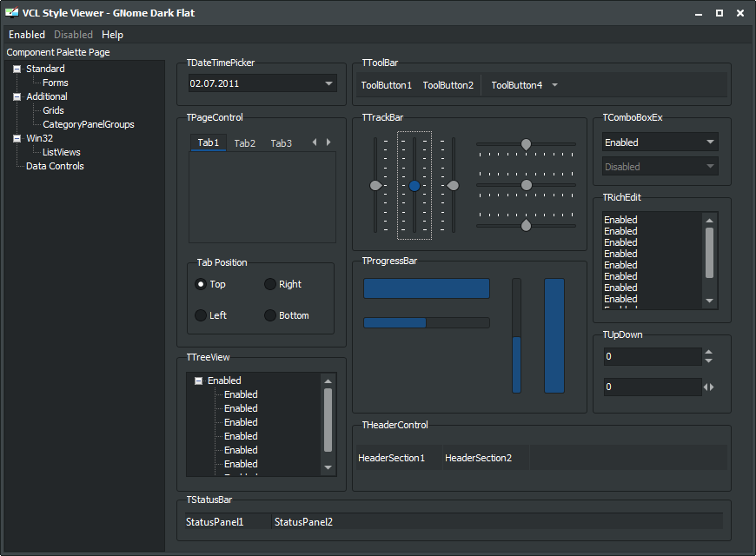Click the bottom horizontal trackbar thumb

(x=526, y=225)
